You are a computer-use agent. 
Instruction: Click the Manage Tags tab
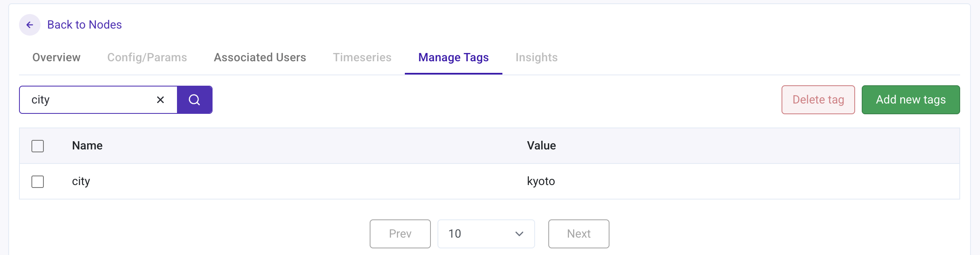click(453, 58)
